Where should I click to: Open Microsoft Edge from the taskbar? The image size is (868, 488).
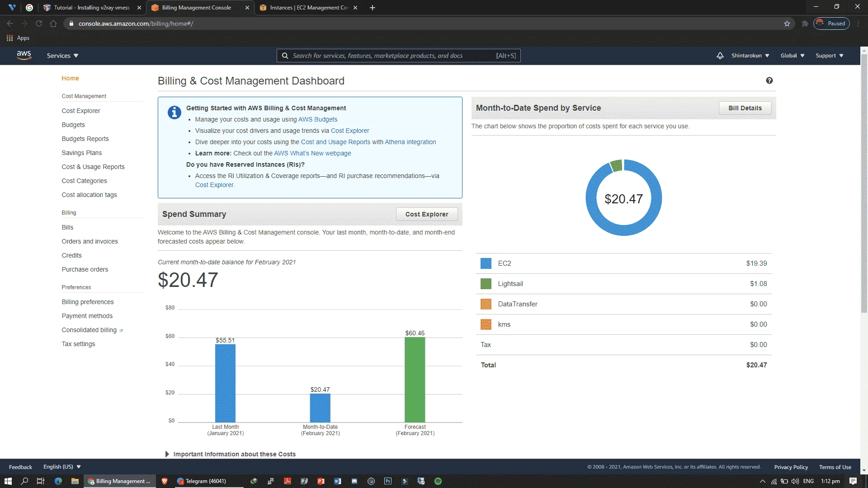[58, 481]
